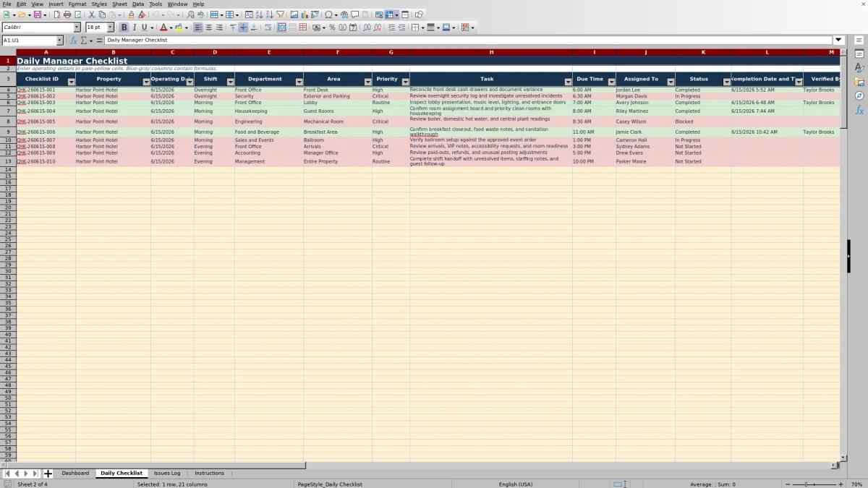The height and width of the screenshot is (488, 868).
Task: Click the Align Top icon
Action: pos(233,27)
